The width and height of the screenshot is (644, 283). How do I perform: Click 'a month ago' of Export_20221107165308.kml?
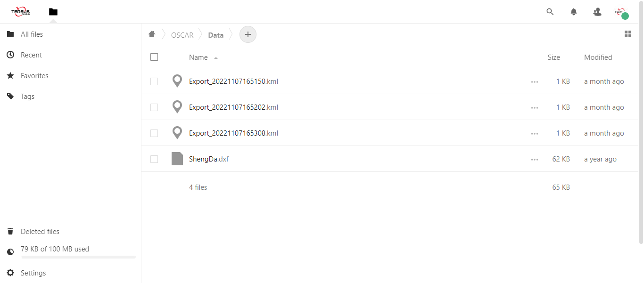(604, 133)
